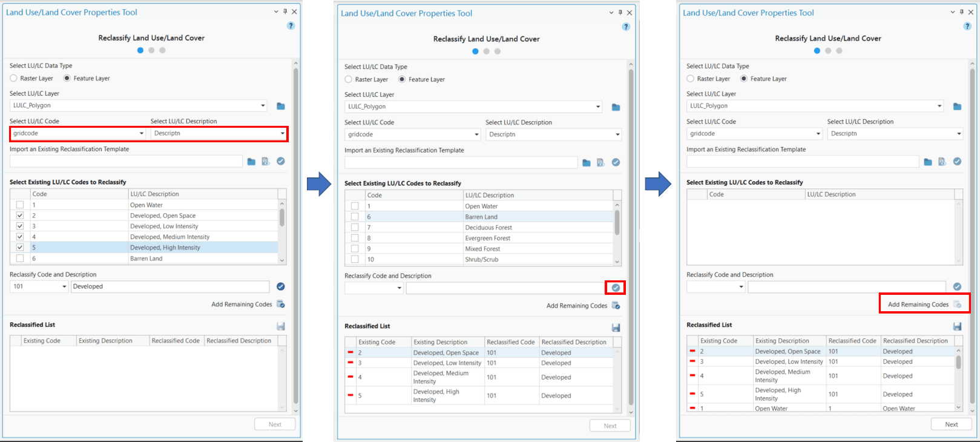Select Barren Land row in middle panel list

pos(481,217)
